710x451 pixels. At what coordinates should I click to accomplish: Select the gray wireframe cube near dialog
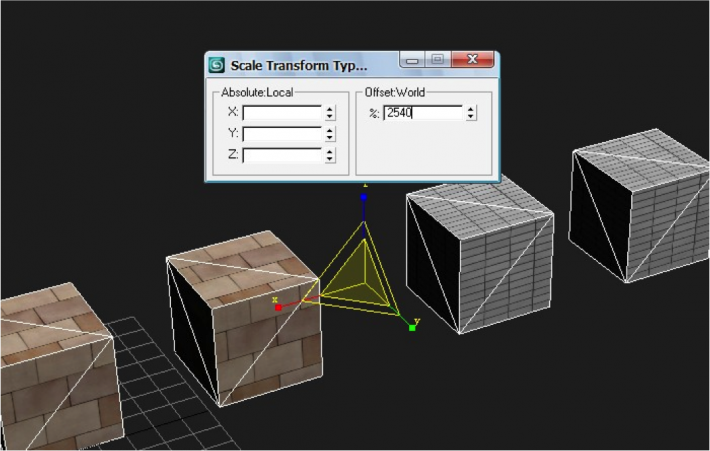pyautogui.click(x=480, y=258)
